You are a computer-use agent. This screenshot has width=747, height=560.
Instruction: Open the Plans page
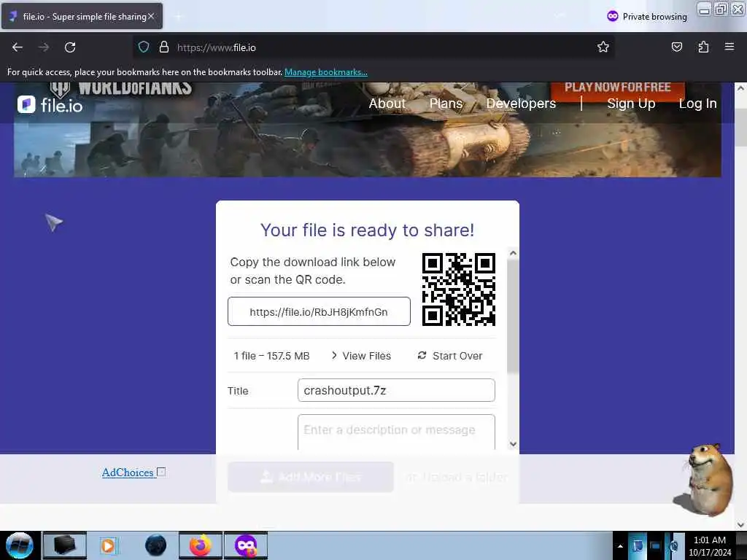446,104
